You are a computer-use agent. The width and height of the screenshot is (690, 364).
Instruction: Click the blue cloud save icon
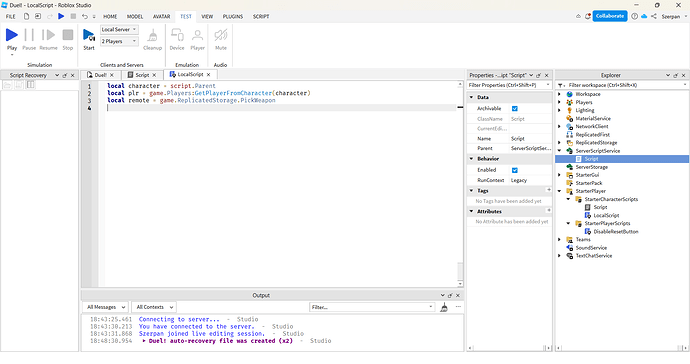point(644,16)
